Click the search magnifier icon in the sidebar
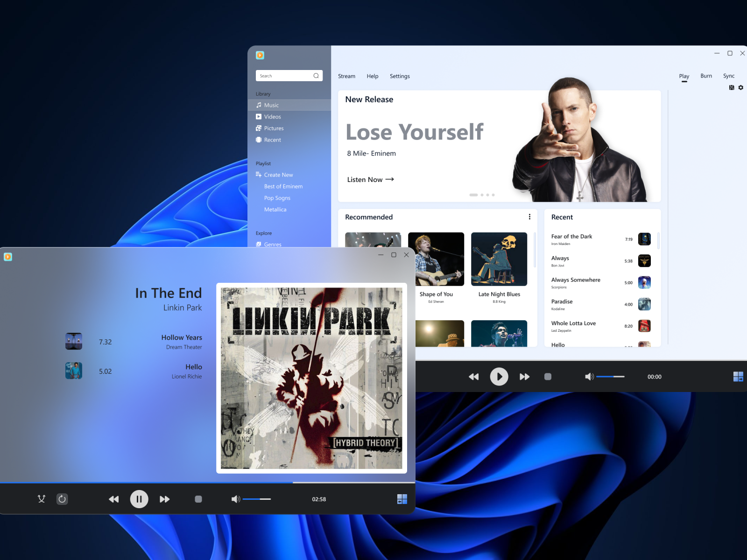 (x=316, y=76)
